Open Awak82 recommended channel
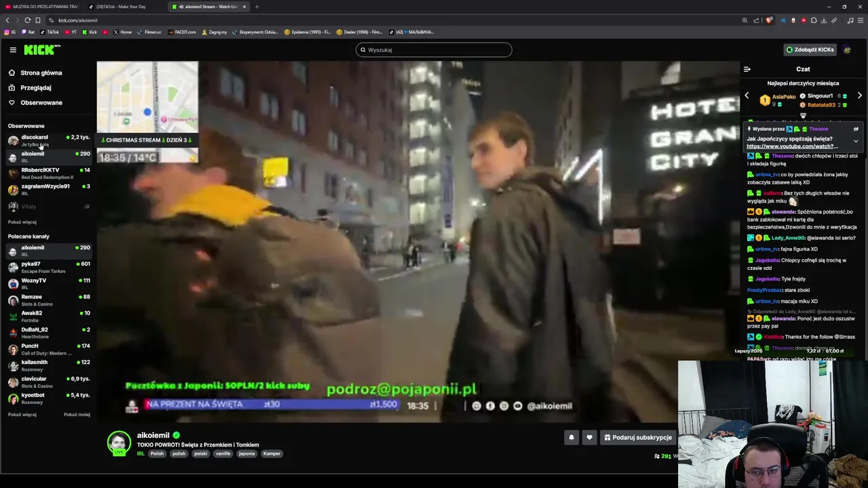This screenshot has height=488, width=868. coord(47,316)
